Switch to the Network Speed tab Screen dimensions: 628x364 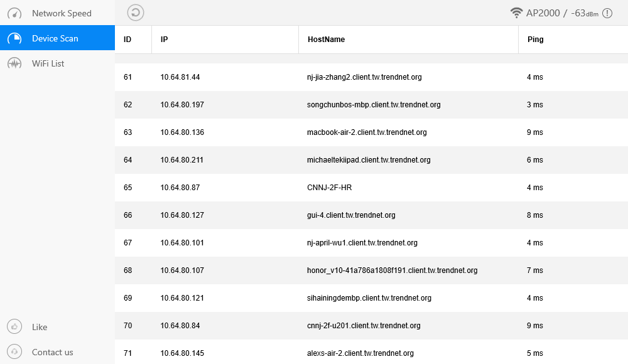click(62, 13)
